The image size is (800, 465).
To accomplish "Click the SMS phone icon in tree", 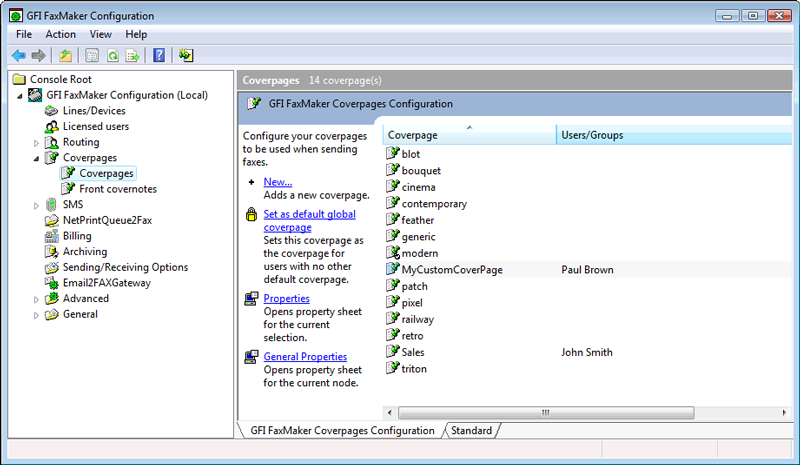I will 52,205.
